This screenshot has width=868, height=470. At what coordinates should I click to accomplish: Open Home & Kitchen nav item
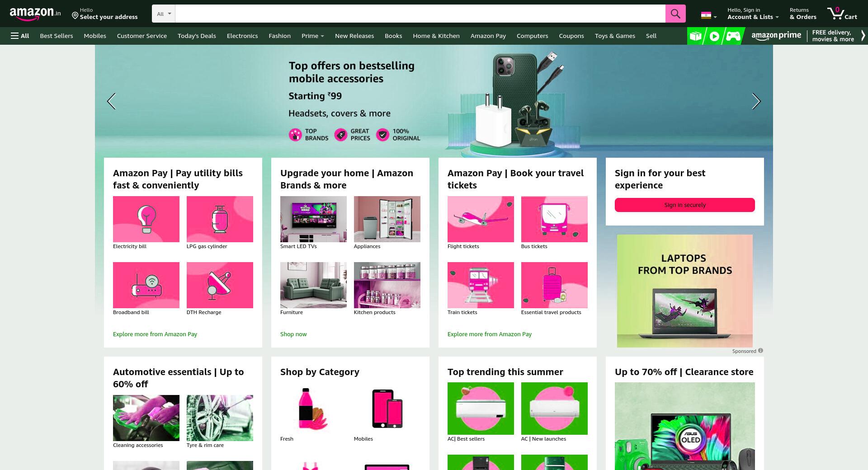(436, 36)
